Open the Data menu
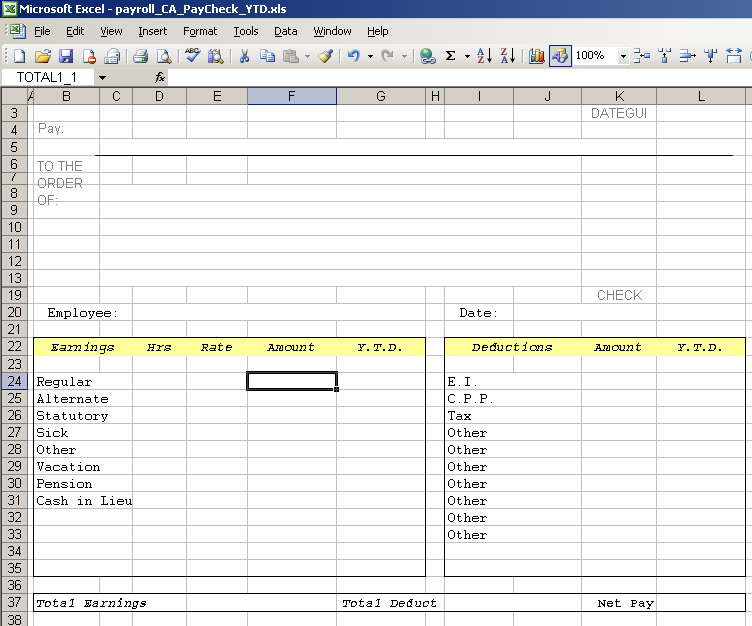This screenshot has height=626, width=752. tap(286, 31)
